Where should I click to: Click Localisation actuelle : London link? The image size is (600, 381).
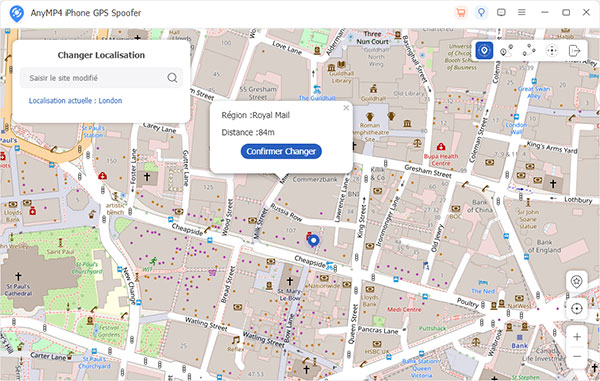click(x=75, y=101)
